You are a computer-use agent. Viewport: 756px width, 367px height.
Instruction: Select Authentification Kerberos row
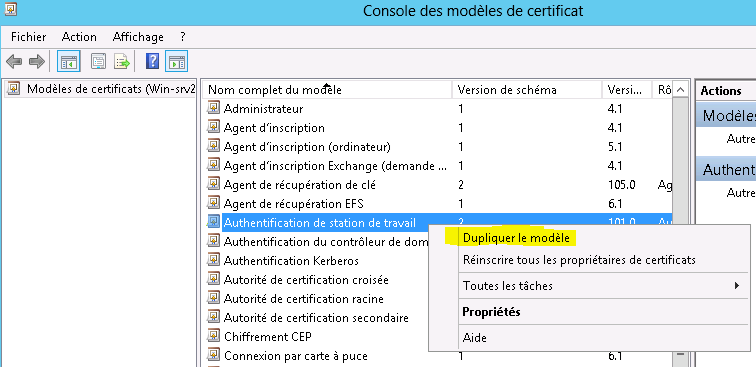[x=317, y=261]
